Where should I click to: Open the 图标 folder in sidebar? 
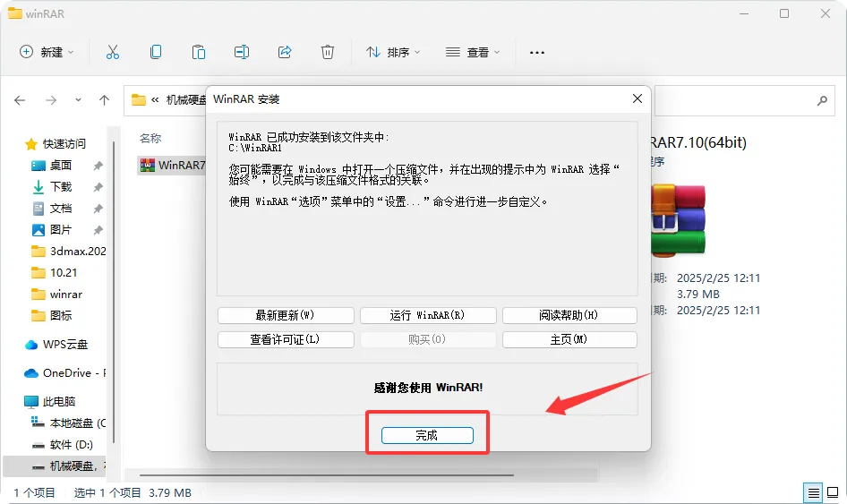point(52,316)
